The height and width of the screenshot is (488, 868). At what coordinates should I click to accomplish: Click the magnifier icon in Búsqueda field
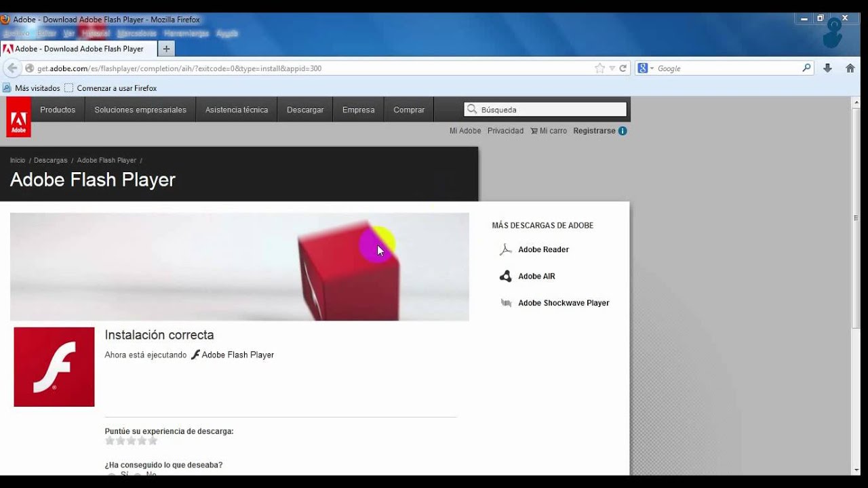[472, 109]
